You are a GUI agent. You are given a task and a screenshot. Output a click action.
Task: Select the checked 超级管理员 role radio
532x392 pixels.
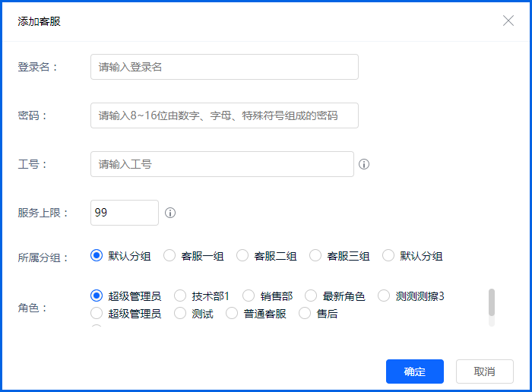pyautogui.click(x=97, y=296)
